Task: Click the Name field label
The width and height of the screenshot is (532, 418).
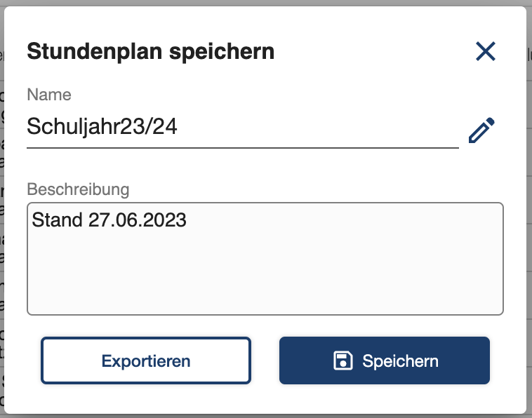Action: 49,95
